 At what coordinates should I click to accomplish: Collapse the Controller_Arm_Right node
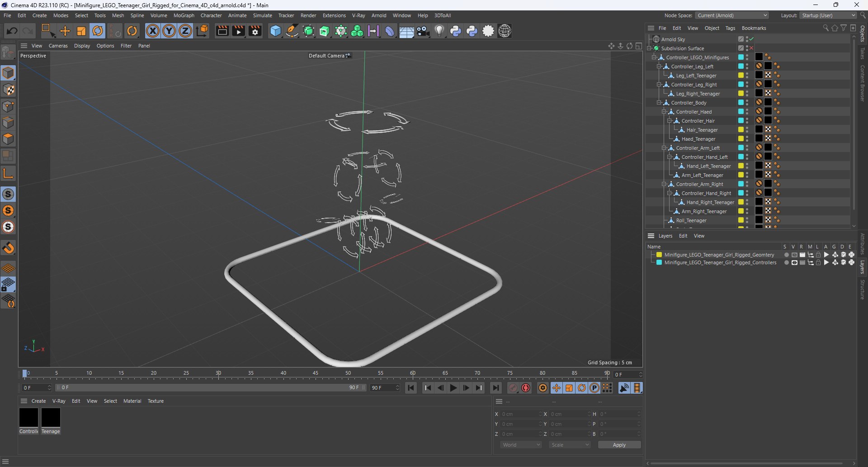coord(664,184)
